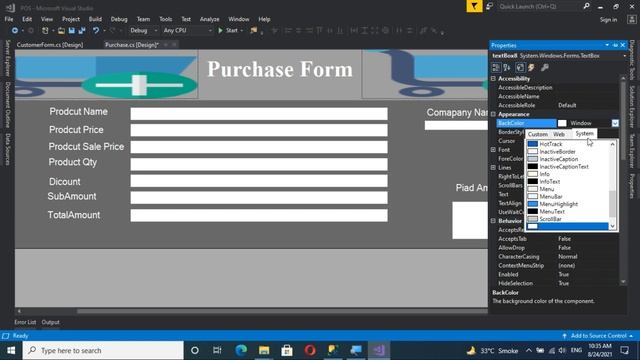This screenshot has height=360, width=640.
Task: Open the BackColor value dropdown arrow
Action: (615, 123)
